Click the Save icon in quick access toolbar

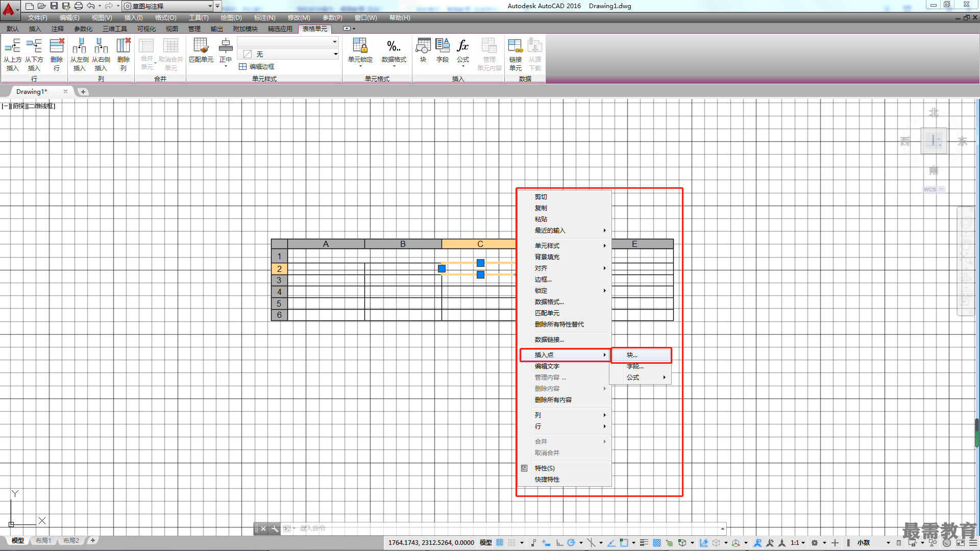(54, 6)
